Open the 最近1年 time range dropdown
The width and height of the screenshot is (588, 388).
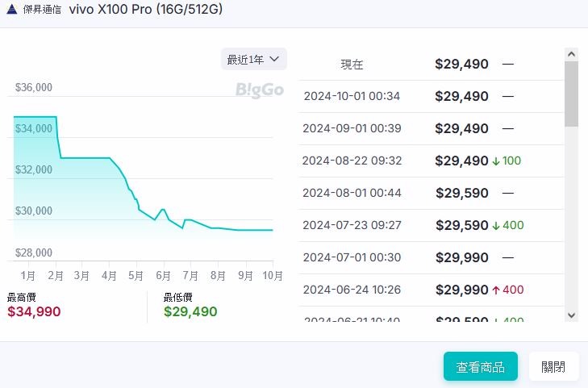[x=254, y=59]
